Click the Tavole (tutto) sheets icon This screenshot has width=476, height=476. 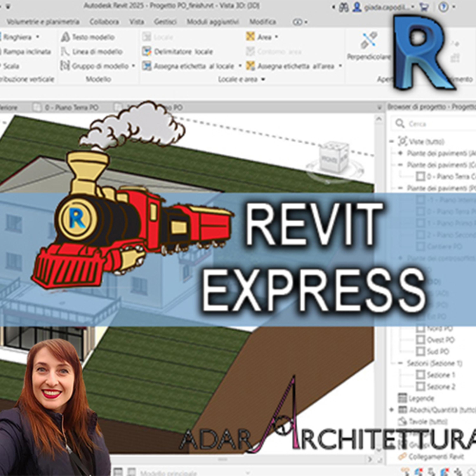pos(402,422)
